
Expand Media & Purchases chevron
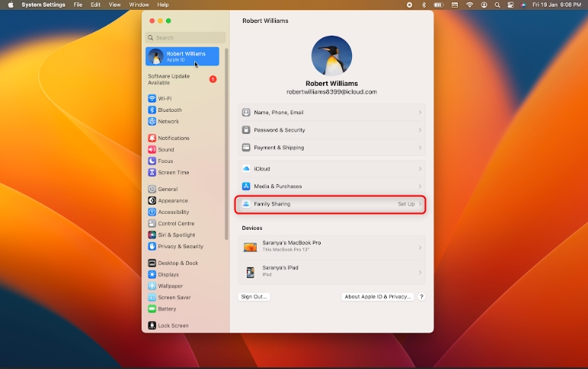point(420,186)
